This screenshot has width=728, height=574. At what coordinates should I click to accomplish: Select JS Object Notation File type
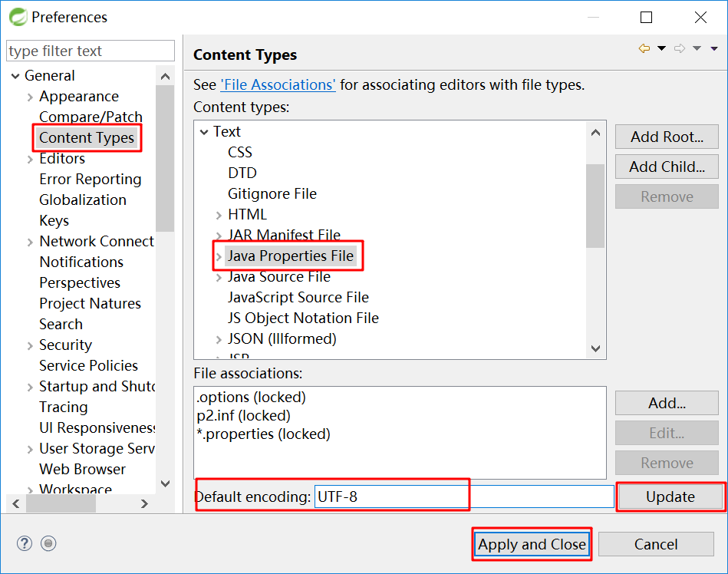[x=303, y=318]
